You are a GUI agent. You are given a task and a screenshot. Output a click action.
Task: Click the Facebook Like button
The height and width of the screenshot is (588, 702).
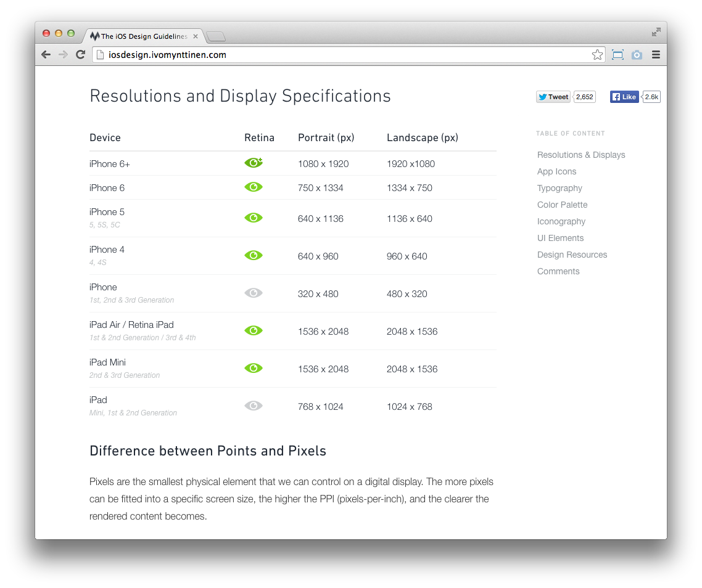tap(624, 97)
